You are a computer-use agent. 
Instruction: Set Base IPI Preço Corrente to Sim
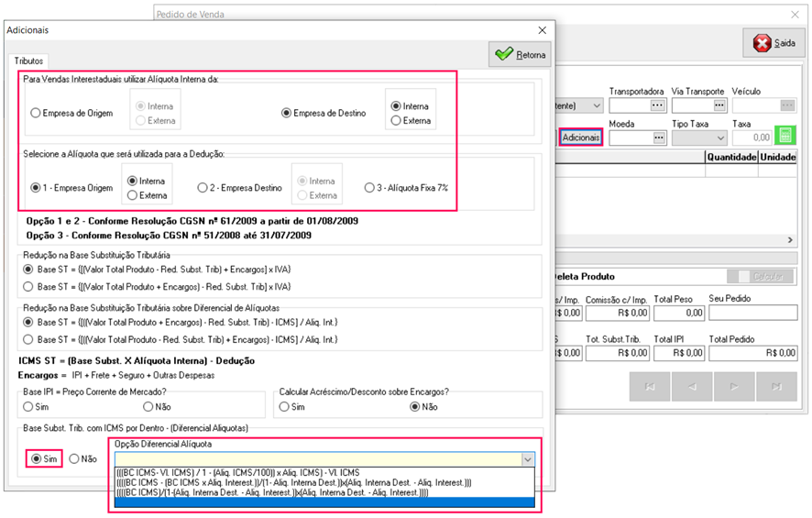[29, 406]
